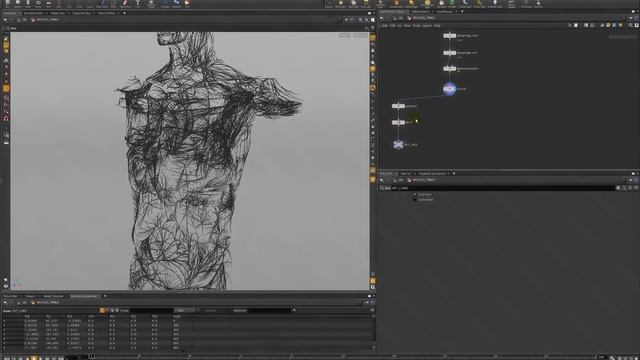
Task: Click the orange icon at bottom of display bar
Action: tap(373, 281)
